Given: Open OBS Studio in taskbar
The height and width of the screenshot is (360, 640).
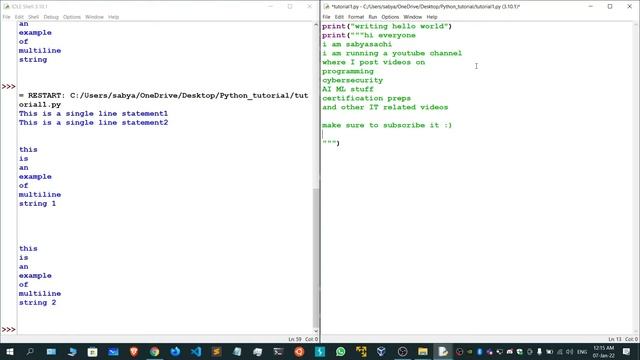Looking at the screenshot, I should pos(402,351).
